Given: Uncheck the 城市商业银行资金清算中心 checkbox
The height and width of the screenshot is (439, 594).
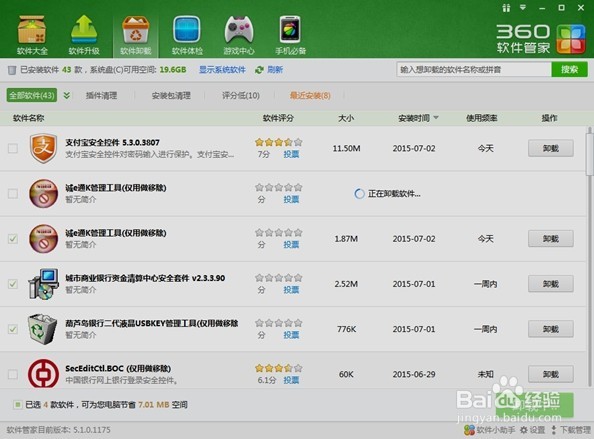Looking at the screenshot, I should pos(13,284).
